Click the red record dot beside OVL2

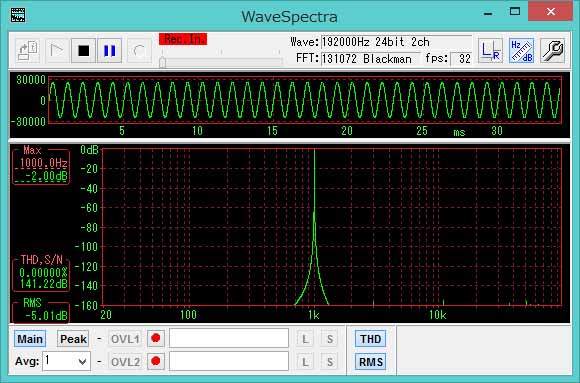pos(156,361)
